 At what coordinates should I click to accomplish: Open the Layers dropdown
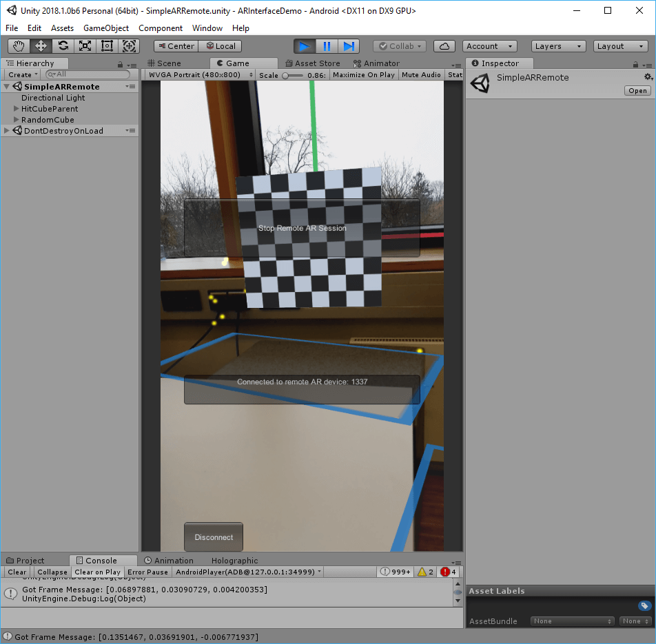coord(558,46)
